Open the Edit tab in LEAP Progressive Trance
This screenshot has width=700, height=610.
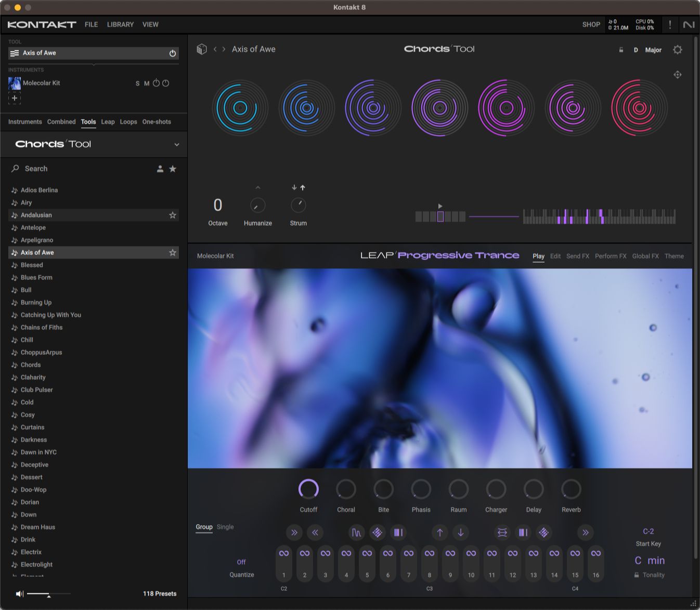tap(555, 256)
